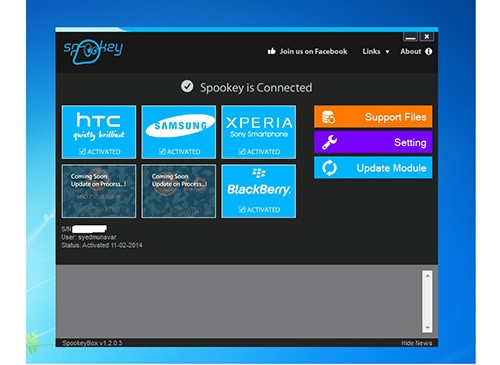Click the first Coming Soon tile
Viewport: 500px width, 365px height.
pos(99,191)
